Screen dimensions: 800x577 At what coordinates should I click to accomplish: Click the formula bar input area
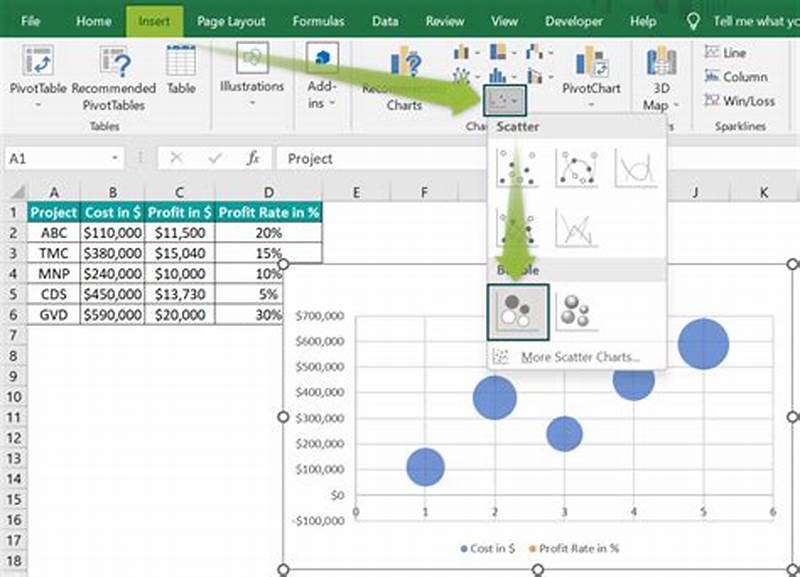pyautogui.click(x=400, y=158)
